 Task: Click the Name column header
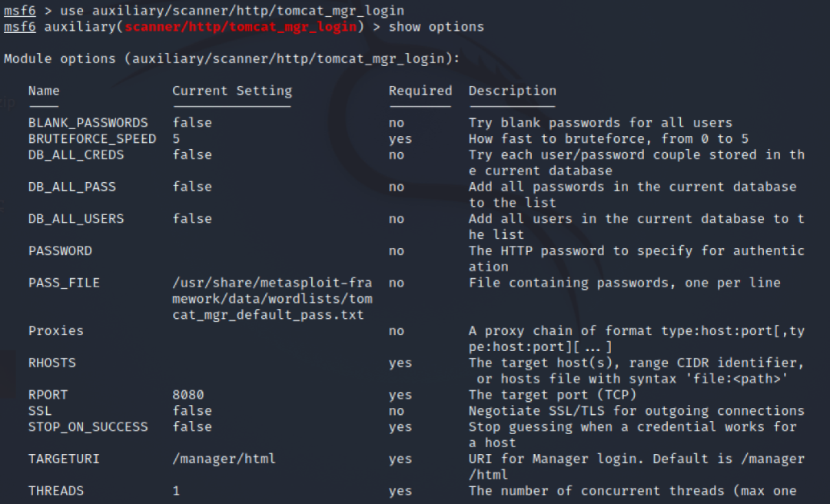44,91
